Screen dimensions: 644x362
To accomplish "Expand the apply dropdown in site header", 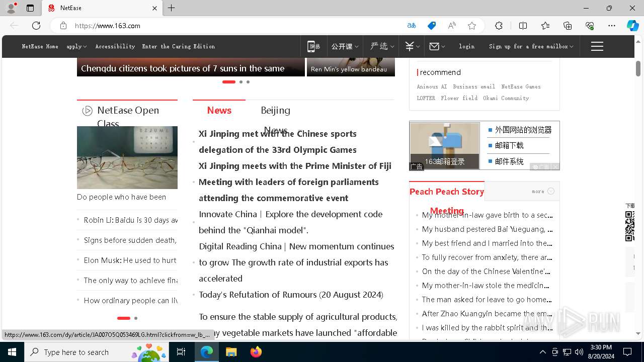I will tap(76, 46).
